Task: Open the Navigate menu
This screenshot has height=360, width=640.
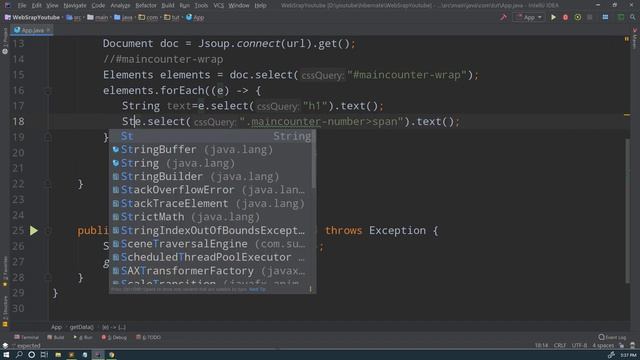Action: (75, 6)
